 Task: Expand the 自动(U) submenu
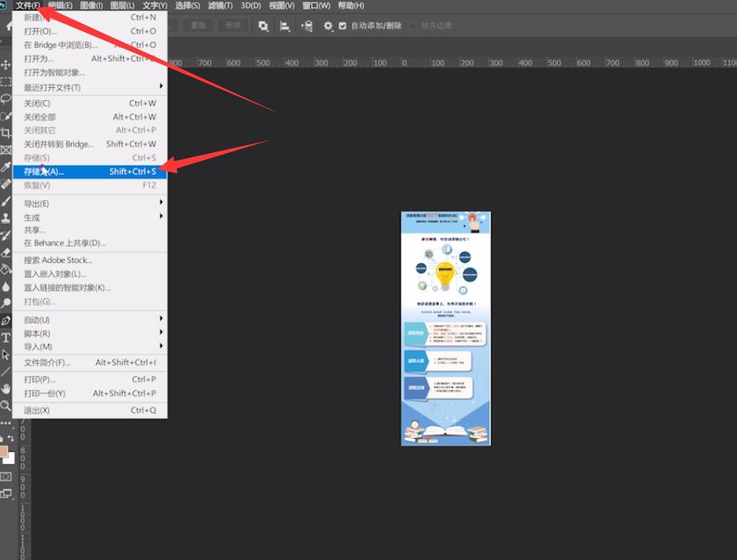pyautogui.click(x=90, y=320)
